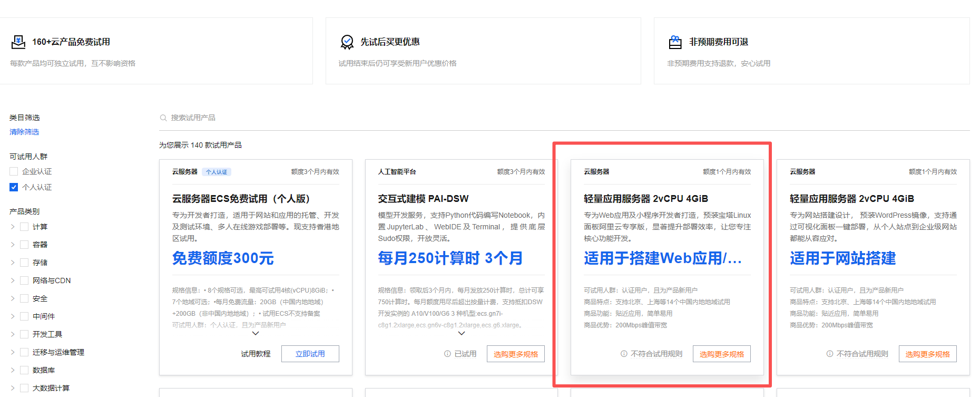Image resolution: width=980 pixels, height=397 pixels.
Task: Expand the PAI-DSW card spec details arrow
Action: pyautogui.click(x=462, y=333)
